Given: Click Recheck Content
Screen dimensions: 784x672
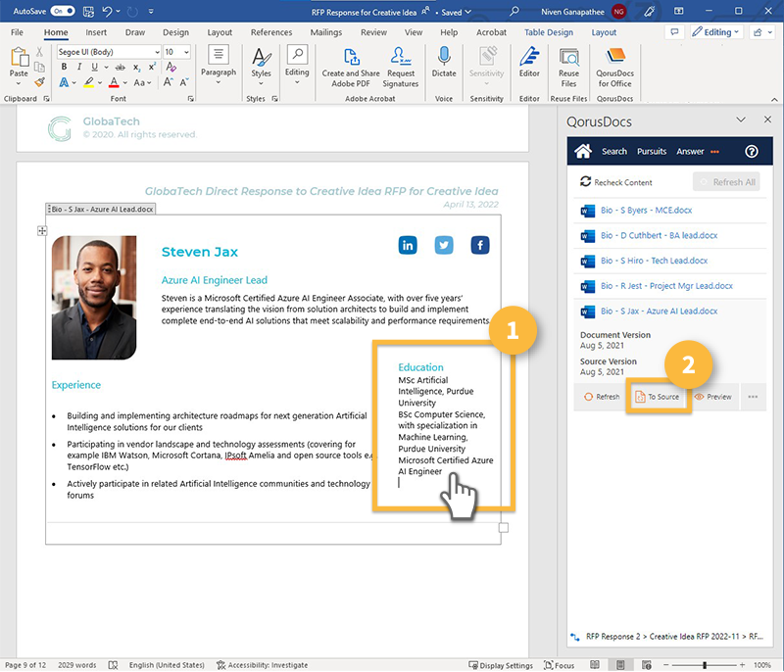Looking at the screenshot, I should pos(616,182).
